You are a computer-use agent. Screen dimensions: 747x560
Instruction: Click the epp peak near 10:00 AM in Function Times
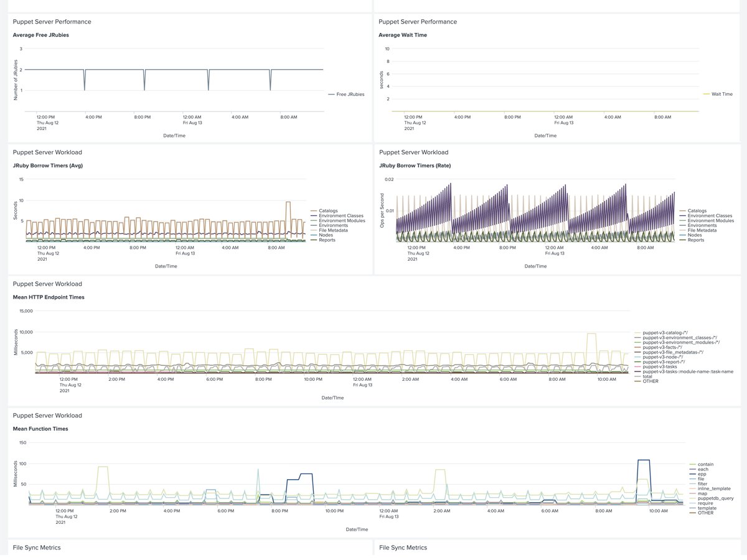click(x=644, y=460)
